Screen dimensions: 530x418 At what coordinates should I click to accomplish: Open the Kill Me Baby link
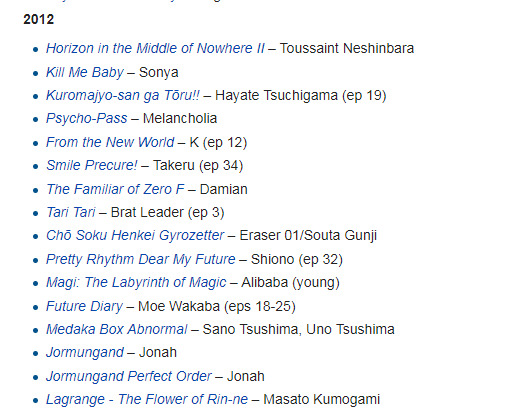85,72
